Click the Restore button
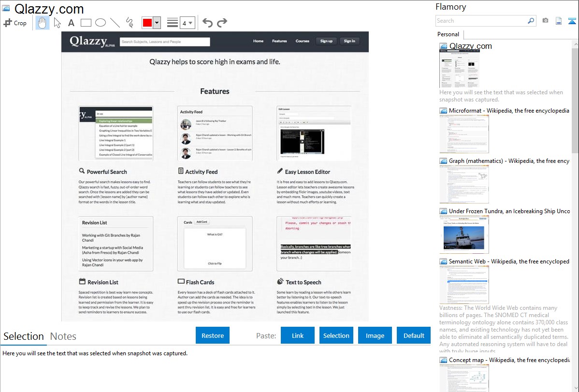 213,335
